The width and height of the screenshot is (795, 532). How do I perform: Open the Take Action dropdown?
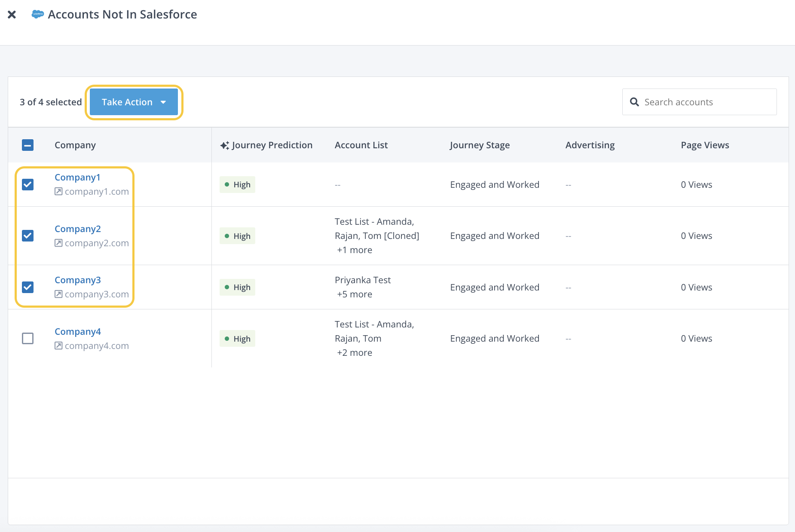[x=134, y=102]
